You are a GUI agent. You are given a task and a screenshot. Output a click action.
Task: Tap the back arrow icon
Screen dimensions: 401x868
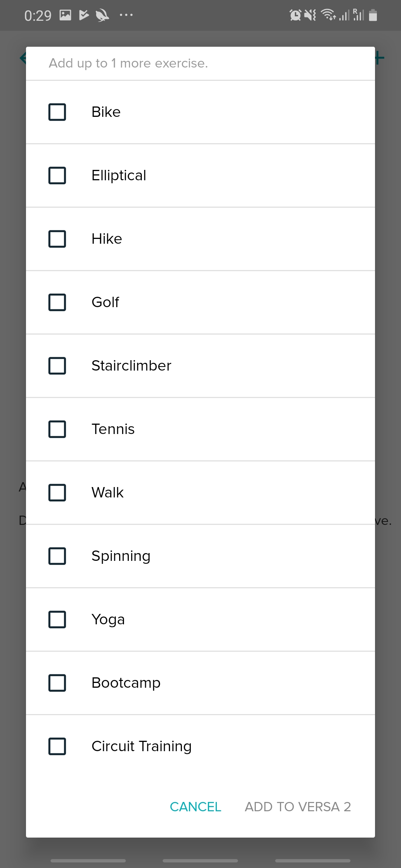pyautogui.click(x=23, y=58)
